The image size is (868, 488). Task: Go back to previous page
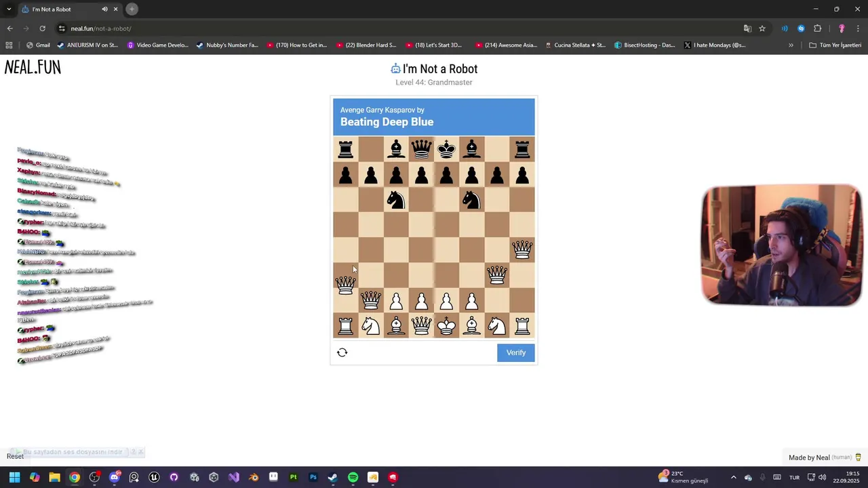pyautogui.click(x=9, y=28)
